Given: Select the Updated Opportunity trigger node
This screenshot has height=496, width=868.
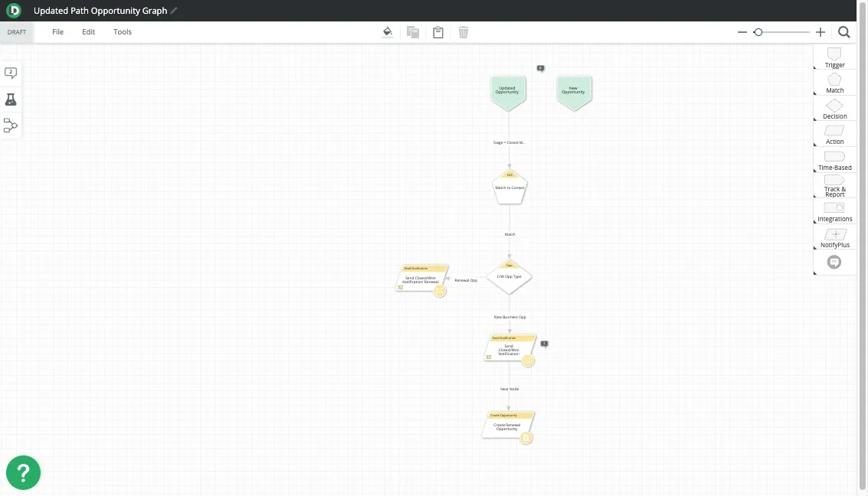Looking at the screenshot, I should tap(507, 90).
